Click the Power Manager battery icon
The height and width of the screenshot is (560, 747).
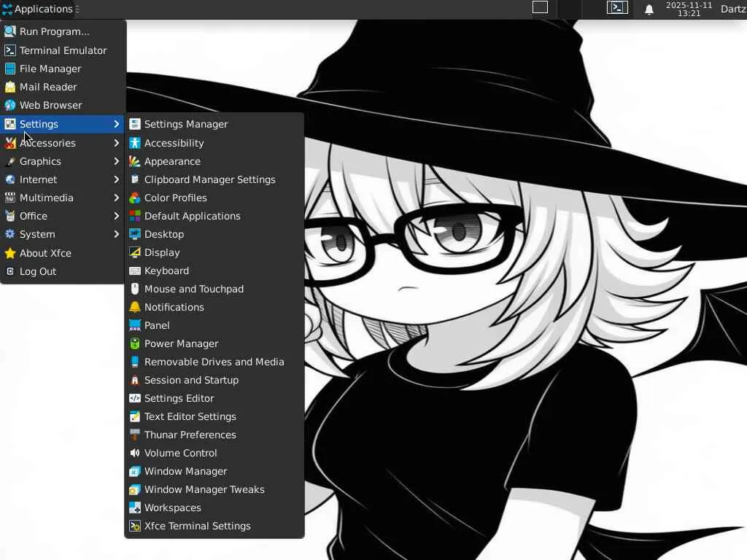(x=135, y=343)
